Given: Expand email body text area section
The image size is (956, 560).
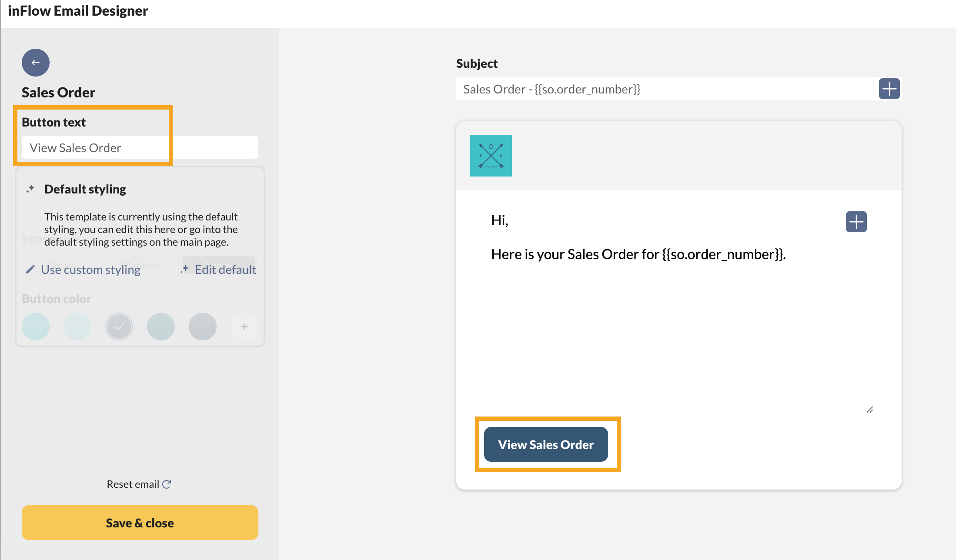Looking at the screenshot, I should [871, 409].
